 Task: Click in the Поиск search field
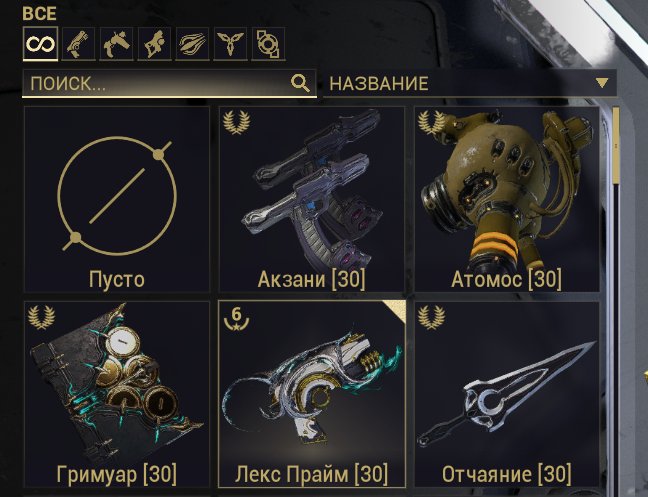pyautogui.click(x=169, y=83)
